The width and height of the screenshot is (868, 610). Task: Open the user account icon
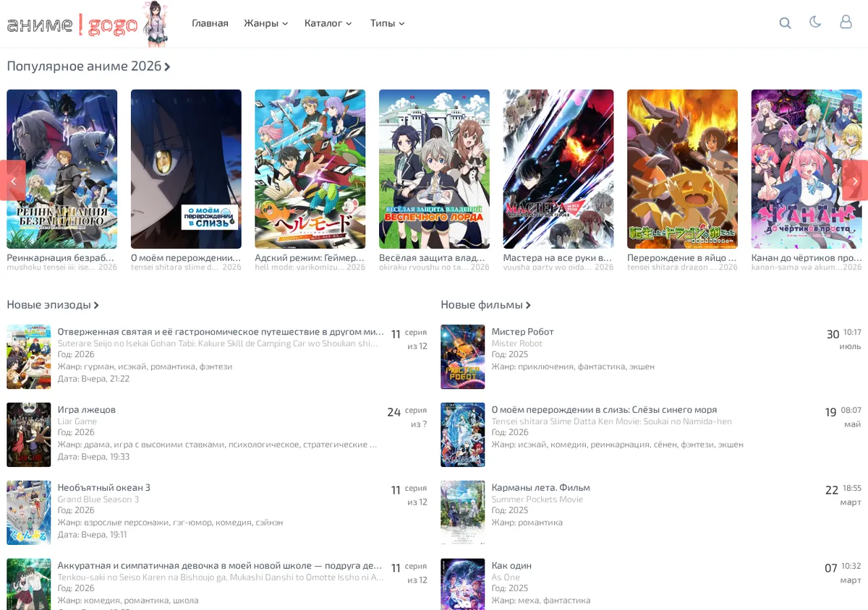(x=846, y=22)
